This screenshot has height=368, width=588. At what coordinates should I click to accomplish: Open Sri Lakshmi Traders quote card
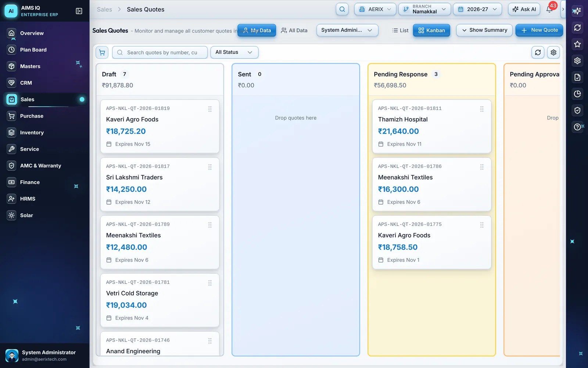159,184
